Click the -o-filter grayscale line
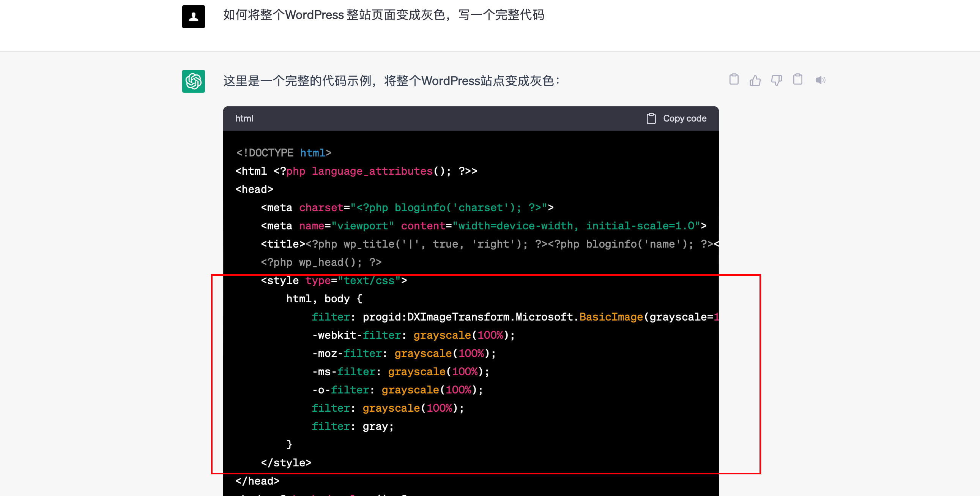Image resolution: width=980 pixels, height=496 pixels. (397, 390)
